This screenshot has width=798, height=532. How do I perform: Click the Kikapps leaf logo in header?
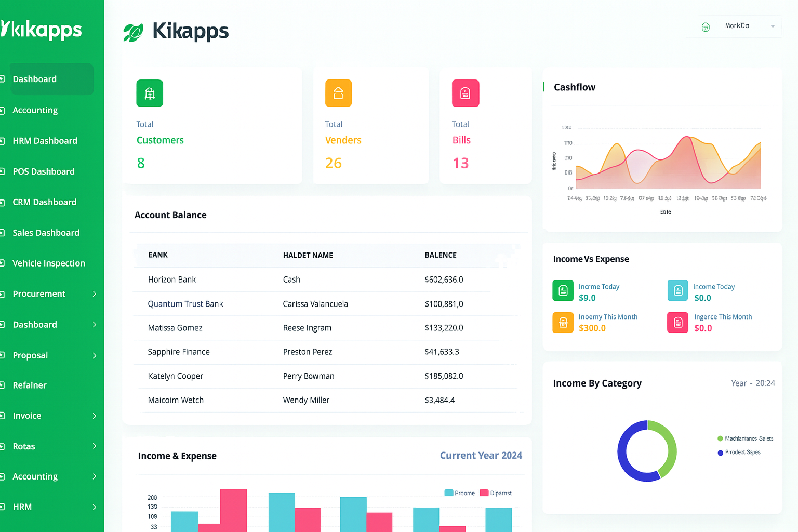pos(133,32)
